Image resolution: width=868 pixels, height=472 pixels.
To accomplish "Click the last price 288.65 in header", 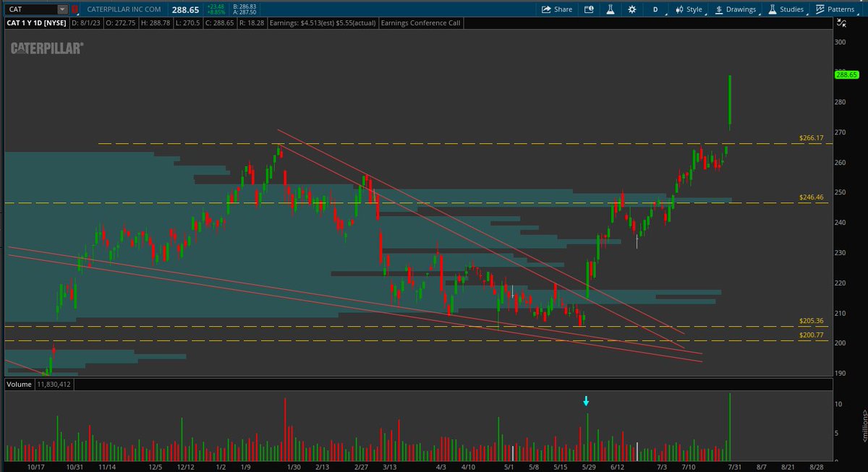I will pos(186,10).
